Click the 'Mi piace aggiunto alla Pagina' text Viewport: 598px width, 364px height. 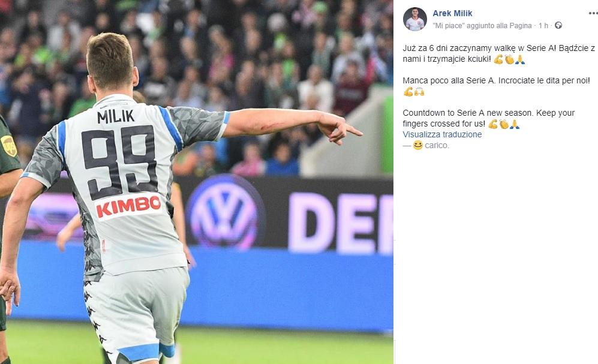tap(482, 26)
